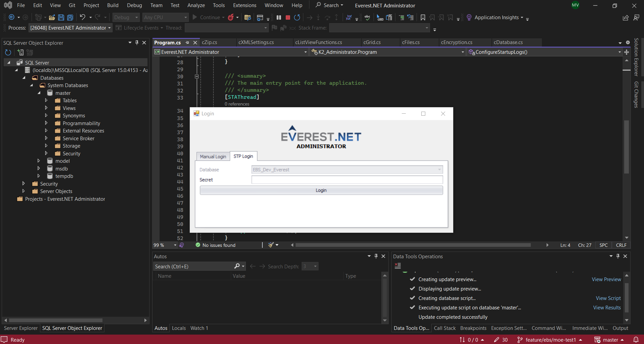Open the Process selector dropdown
The image size is (644, 344).
[x=71, y=28]
